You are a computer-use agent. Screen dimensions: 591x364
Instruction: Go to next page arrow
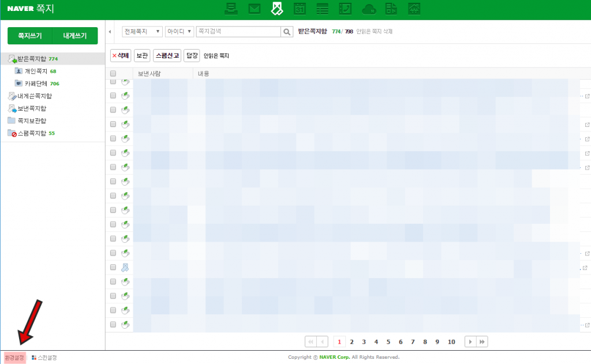(x=470, y=342)
